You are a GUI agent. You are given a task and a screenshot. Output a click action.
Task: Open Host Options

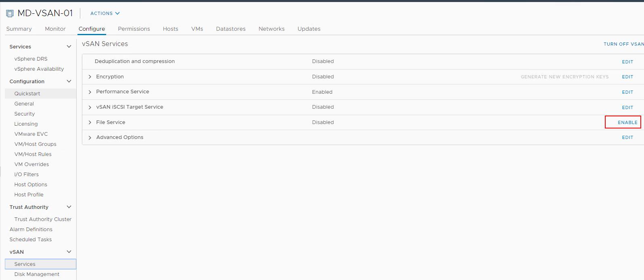pos(31,184)
